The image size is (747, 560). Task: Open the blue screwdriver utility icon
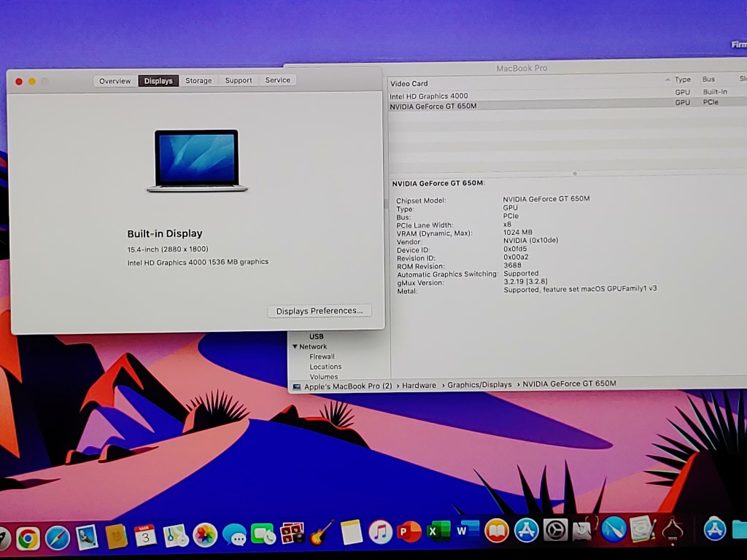point(614,529)
